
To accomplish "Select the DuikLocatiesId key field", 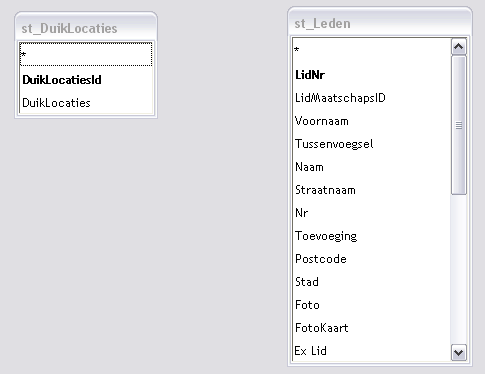I will point(86,80).
